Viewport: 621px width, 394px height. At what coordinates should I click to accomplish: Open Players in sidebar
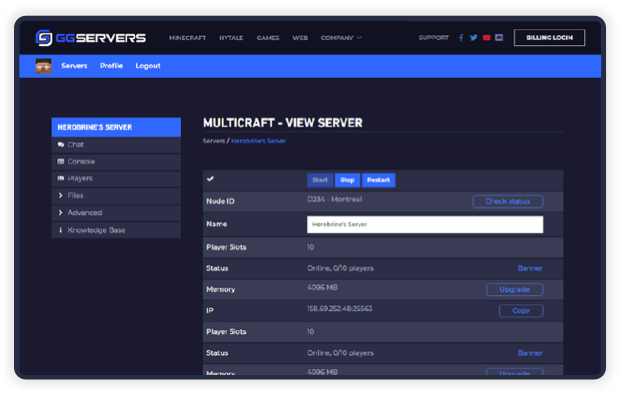pos(116,179)
